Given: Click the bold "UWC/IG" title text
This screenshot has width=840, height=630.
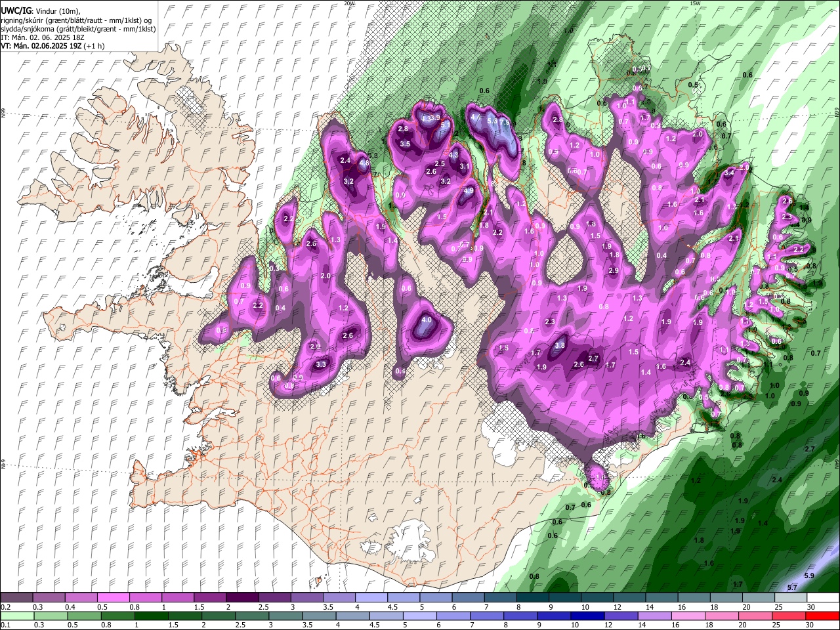Looking at the screenshot, I should (x=16, y=10).
